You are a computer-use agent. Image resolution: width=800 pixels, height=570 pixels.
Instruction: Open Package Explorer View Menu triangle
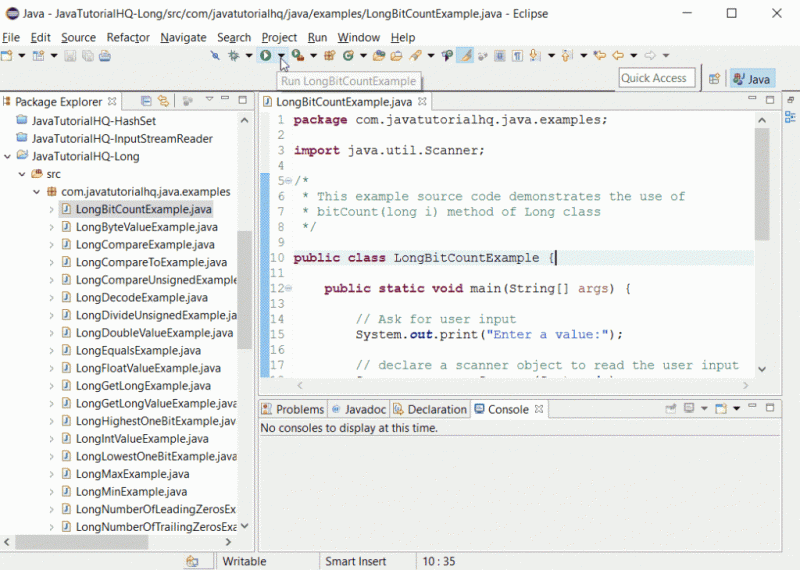coord(209,99)
